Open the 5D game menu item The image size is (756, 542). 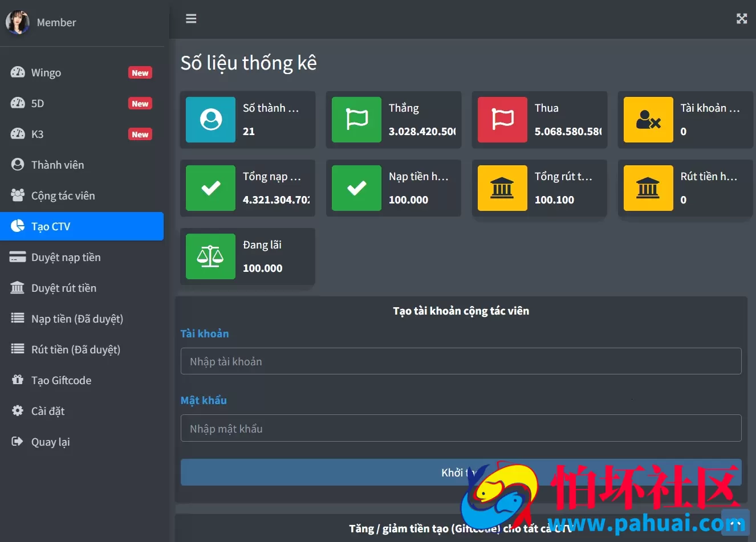coord(82,103)
